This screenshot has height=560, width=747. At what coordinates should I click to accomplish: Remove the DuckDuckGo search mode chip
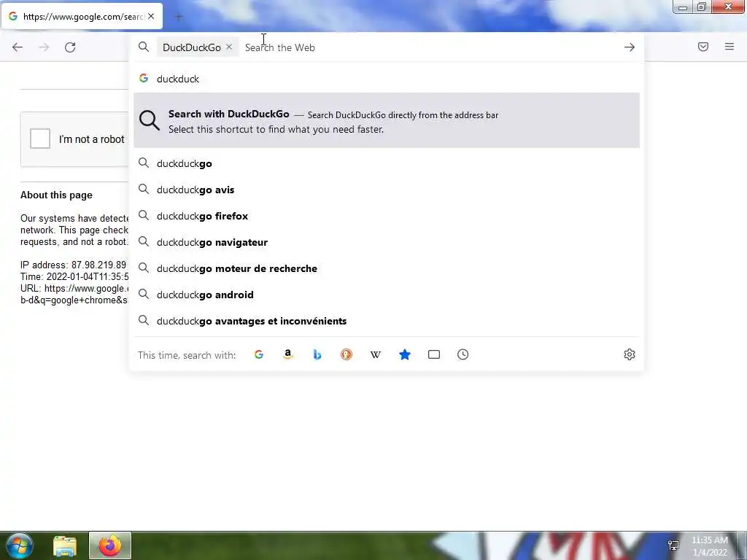[x=229, y=47]
